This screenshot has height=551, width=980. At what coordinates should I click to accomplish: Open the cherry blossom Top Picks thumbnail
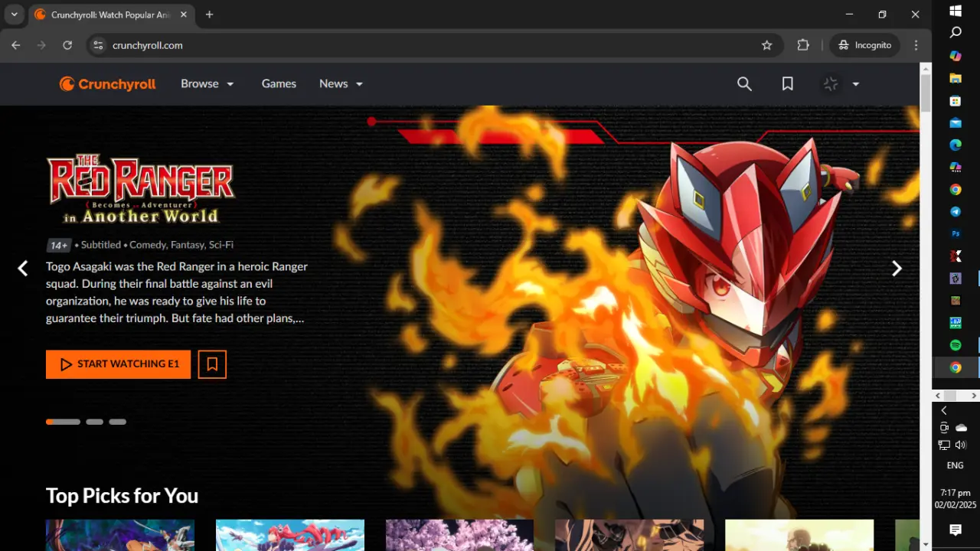459,535
